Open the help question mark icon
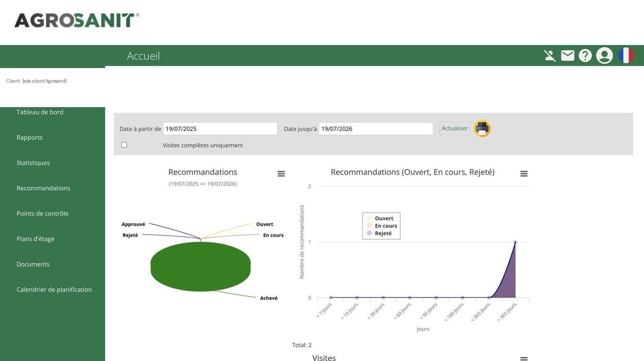Screen dimensions: 644x361 click(585, 56)
